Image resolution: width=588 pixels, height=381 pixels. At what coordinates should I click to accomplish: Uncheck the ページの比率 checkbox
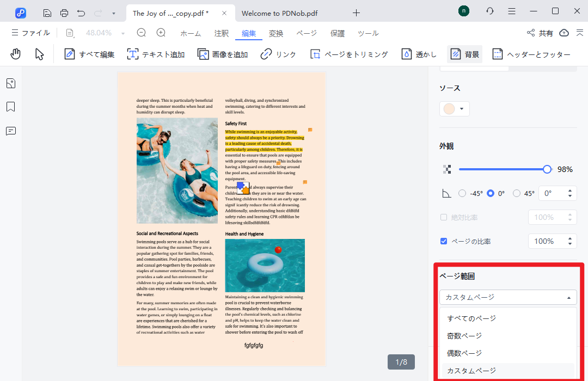(444, 241)
